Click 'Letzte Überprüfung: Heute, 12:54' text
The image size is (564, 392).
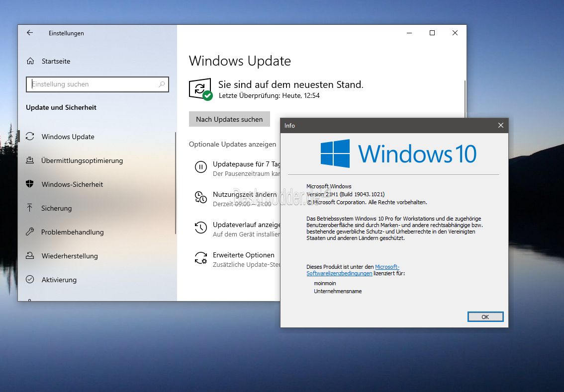click(269, 95)
